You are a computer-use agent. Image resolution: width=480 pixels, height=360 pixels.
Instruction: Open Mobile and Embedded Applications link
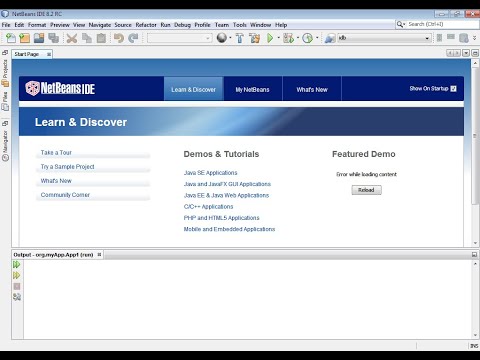229,229
